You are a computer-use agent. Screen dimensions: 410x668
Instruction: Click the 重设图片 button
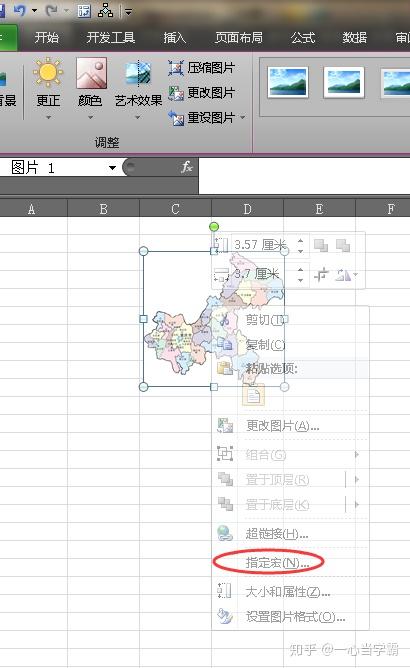(202, 117)
